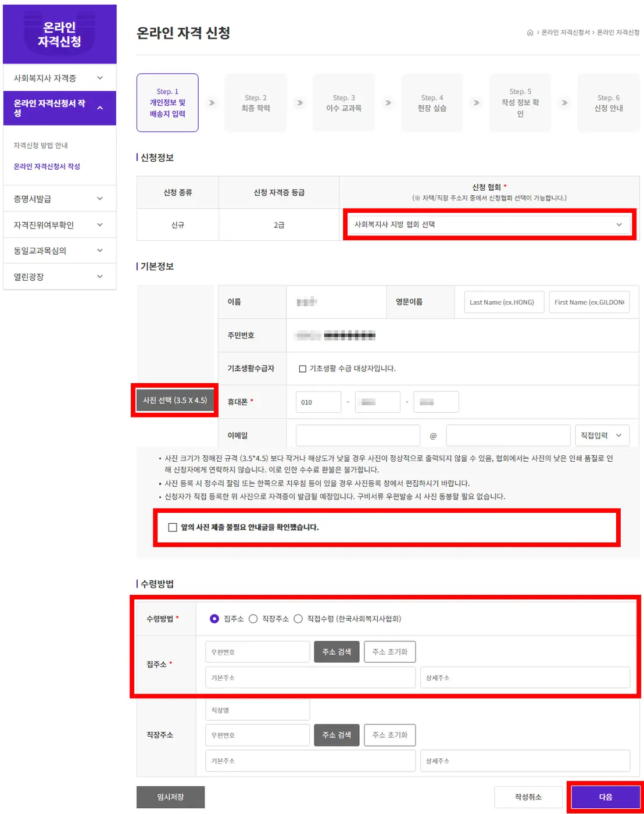Click 주소 검색 button for 직장주소
Image resolution: width=644 pixels, height=814 pixels.
tap(337, 735)
